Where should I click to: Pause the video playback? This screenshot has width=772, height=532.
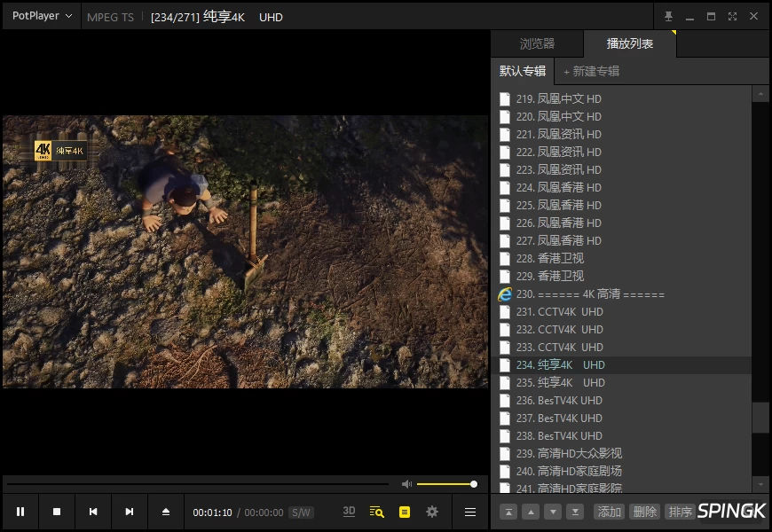[x=20, y=512]
